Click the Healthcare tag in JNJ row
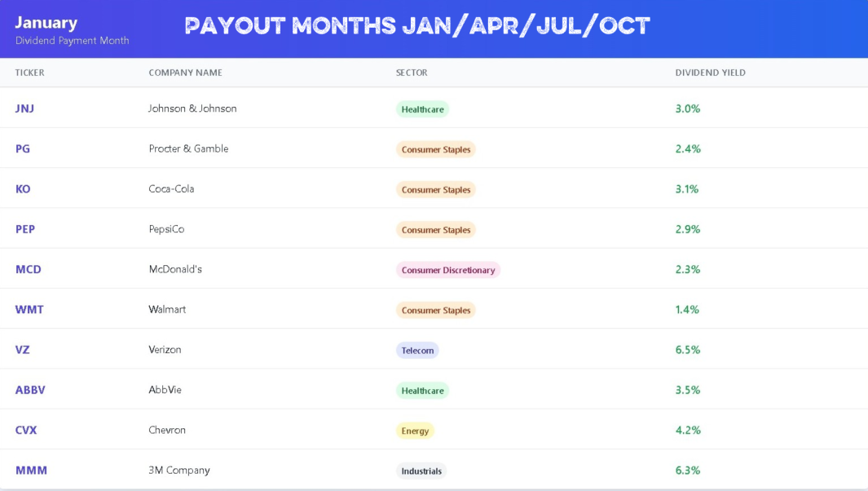 tap(422, 109)
